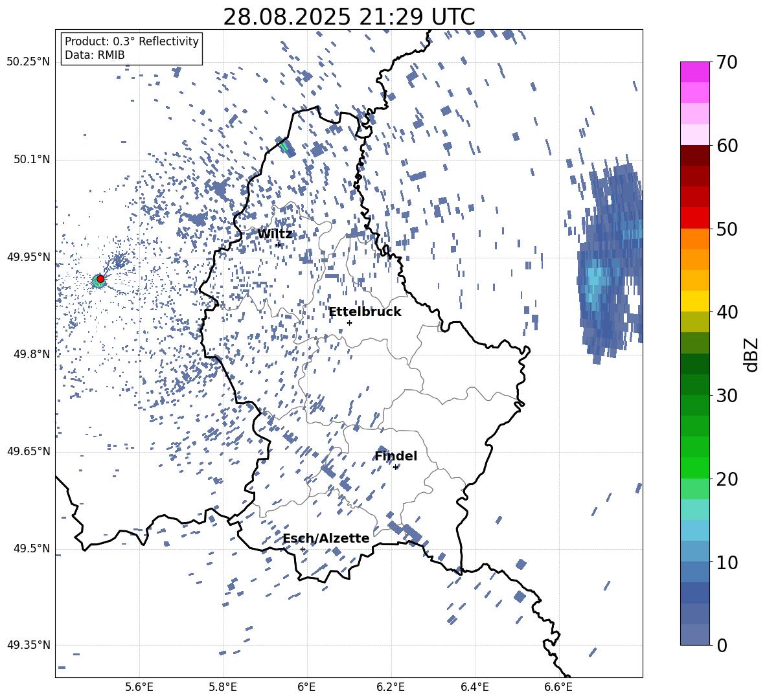Click the light blue colorbar segment near 13
This screenshot has width=767, height=700.
695,530
